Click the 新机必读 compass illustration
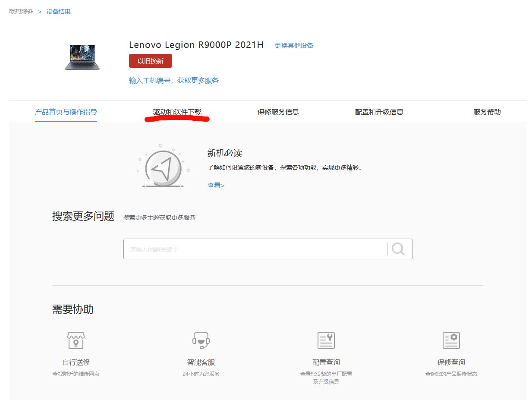 tap(163, 166)
